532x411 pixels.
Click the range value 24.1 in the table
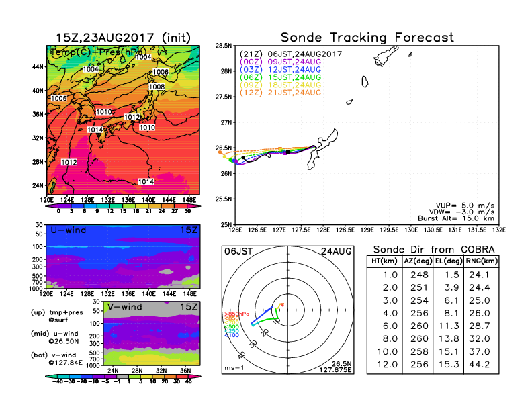pos(480,275)
